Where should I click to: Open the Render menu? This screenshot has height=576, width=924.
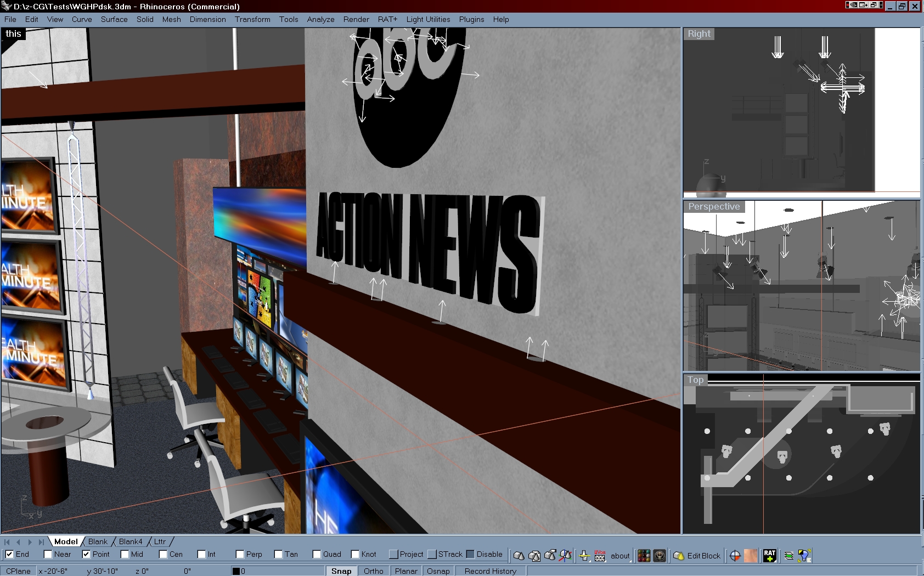click(356, 19)
